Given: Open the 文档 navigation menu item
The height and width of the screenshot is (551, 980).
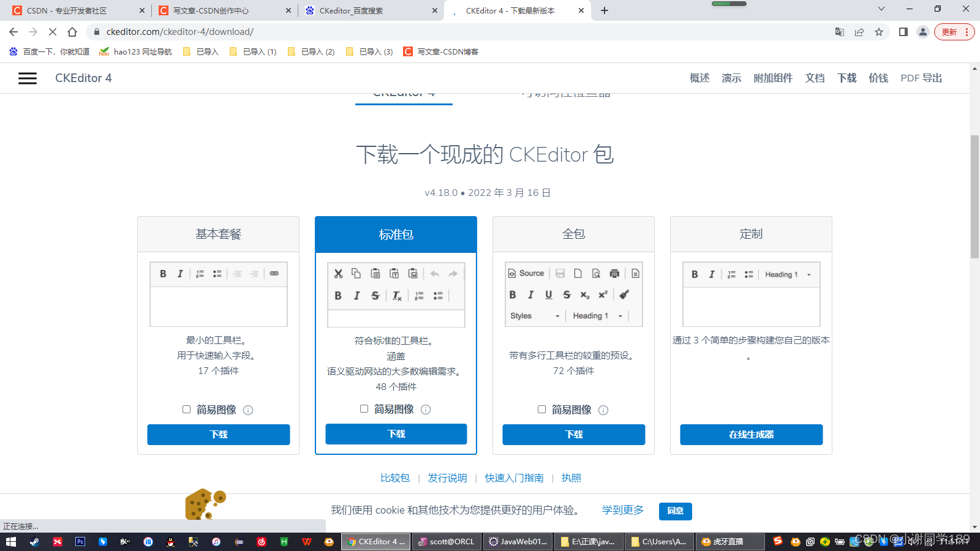Looking at the screenshot, I should coord(815,78).
